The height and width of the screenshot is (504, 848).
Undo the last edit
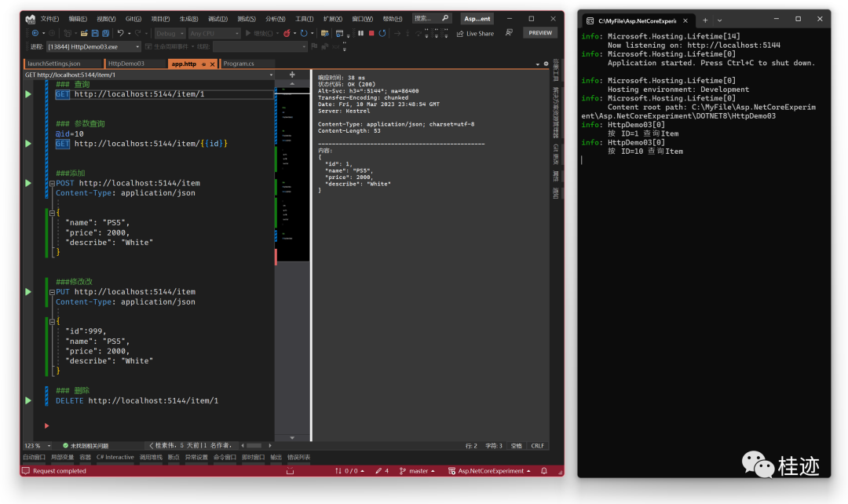[x=121, y=34]
